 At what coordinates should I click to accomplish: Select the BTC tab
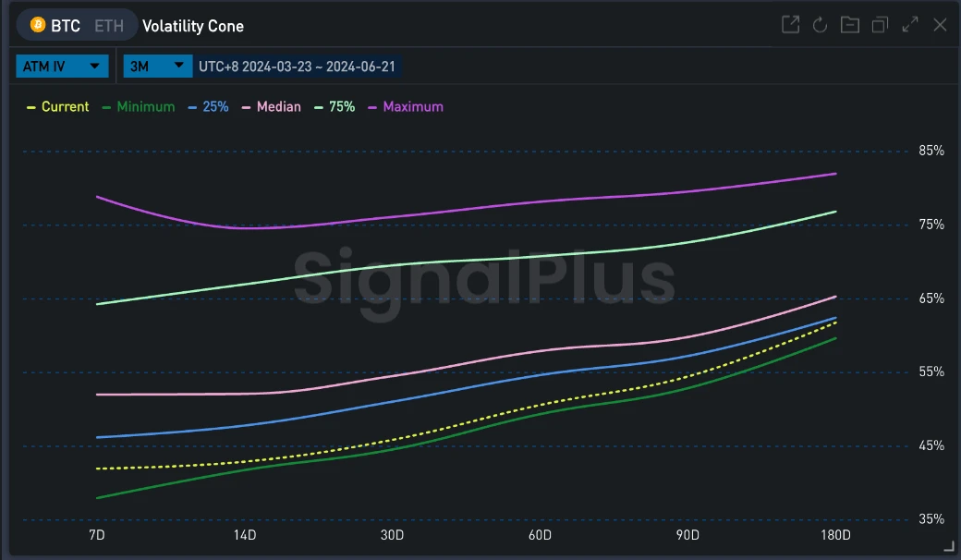[65, 26]
